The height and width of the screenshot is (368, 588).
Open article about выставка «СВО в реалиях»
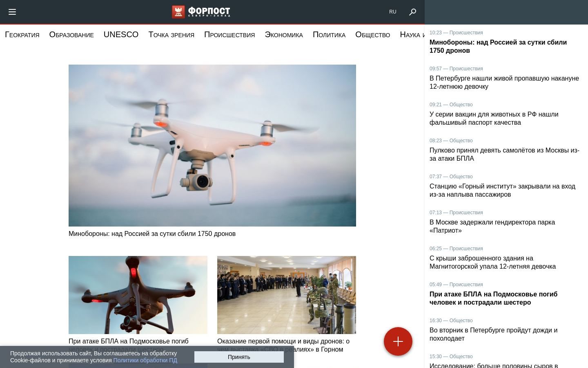pos(283,345)
